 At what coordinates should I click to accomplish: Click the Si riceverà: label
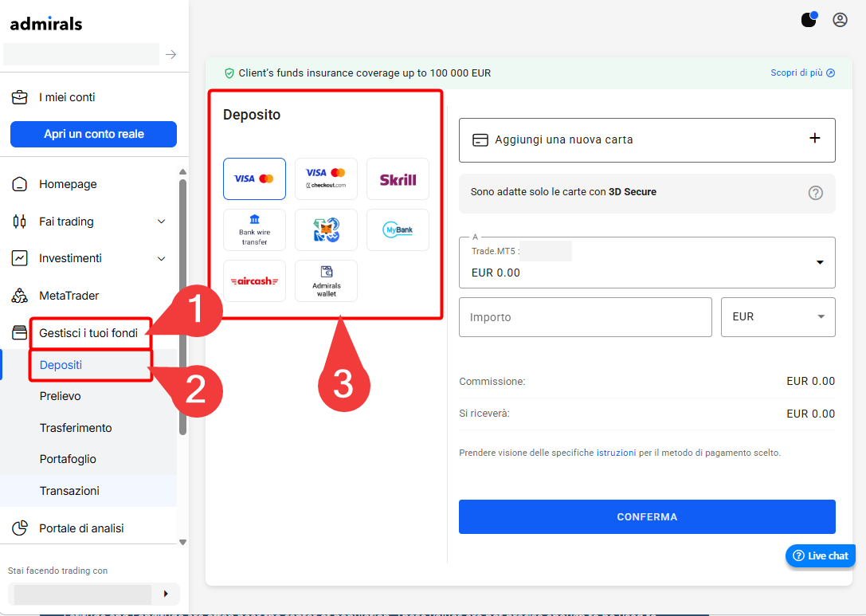click(484, 414)
